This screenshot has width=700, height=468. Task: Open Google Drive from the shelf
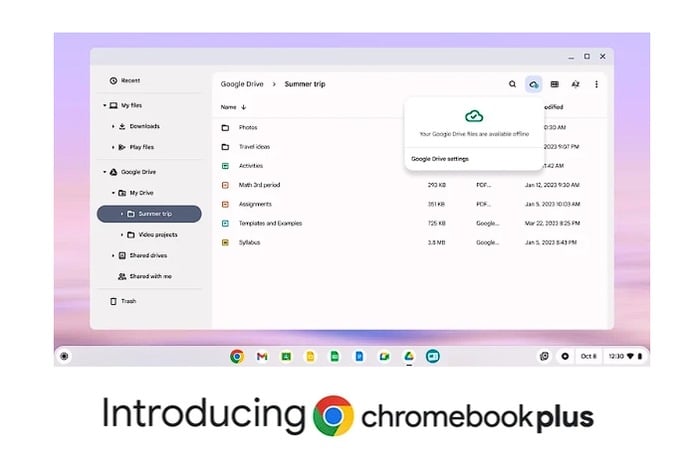[x=408, y=356]
